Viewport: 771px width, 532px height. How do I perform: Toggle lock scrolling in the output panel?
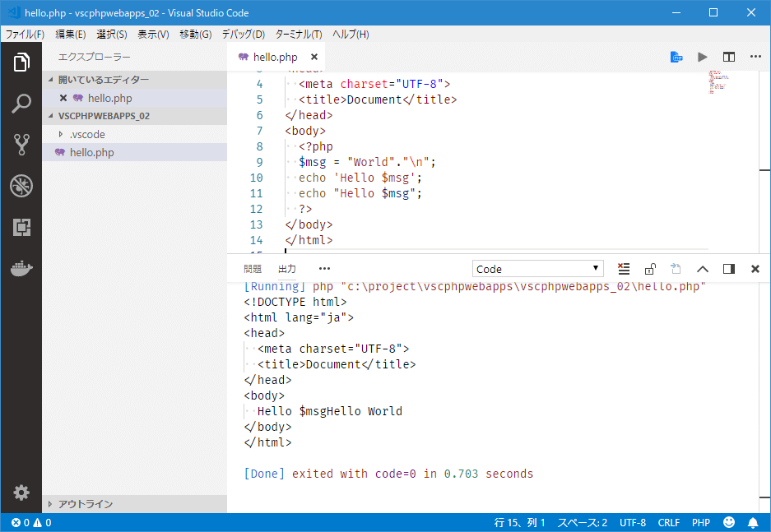tap(649, 268)
